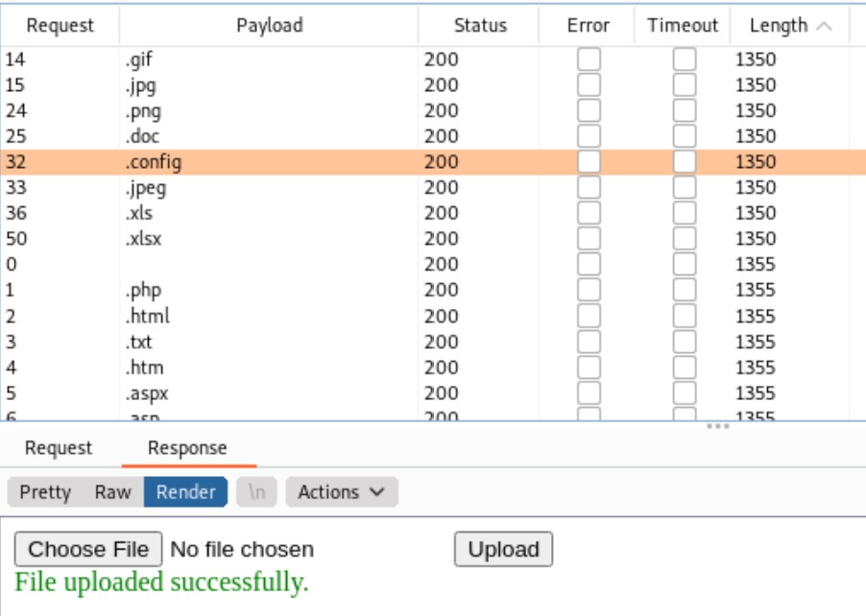This screenshot has width=866, height=616.
Task: Toggle the newline display icon button
Action: 254,492
